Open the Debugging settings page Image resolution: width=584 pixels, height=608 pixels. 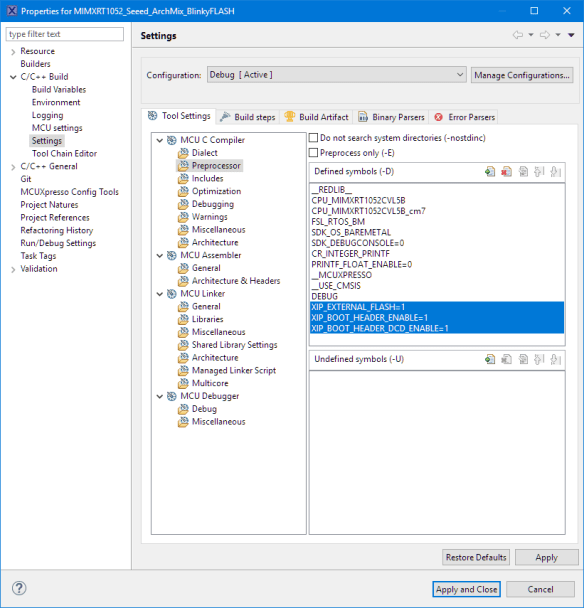(213, 204)
